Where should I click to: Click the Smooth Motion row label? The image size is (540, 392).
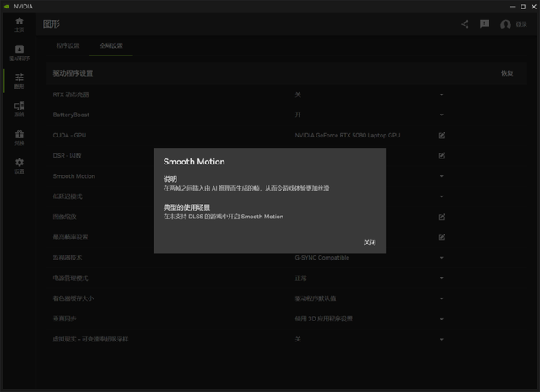(x=74, y=176)
